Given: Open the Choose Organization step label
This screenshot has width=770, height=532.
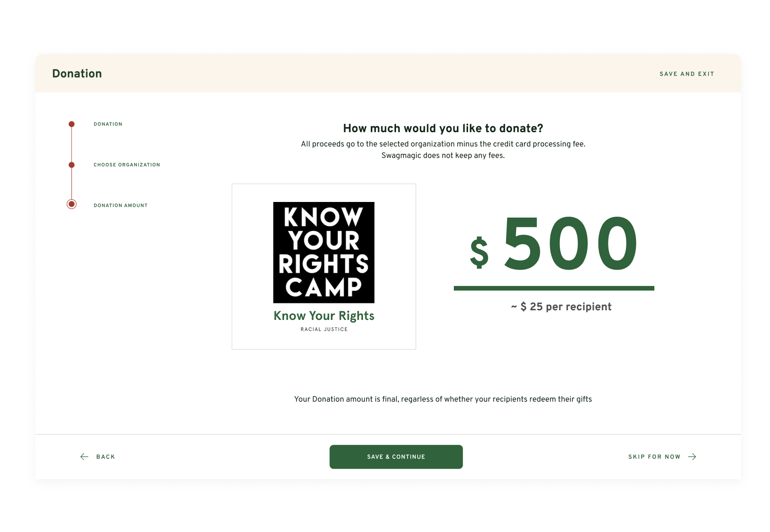Looking at the screenshot, I should tap(127, 165).
